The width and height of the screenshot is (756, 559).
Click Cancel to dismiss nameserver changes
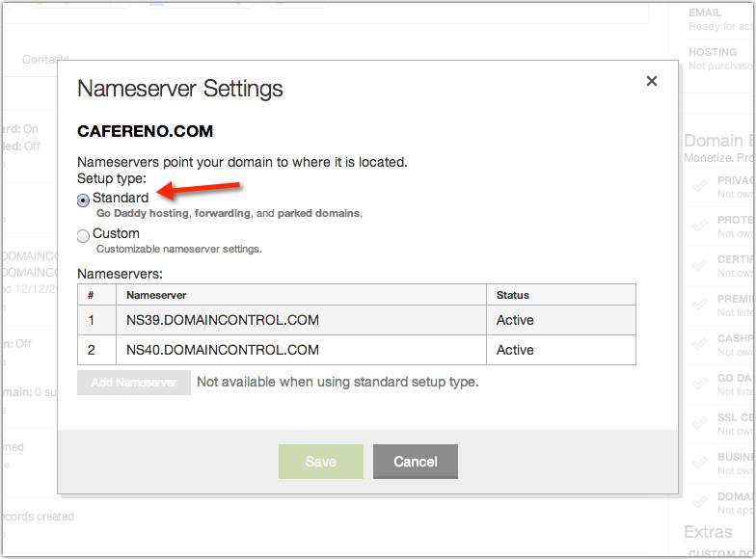[415, 462]
